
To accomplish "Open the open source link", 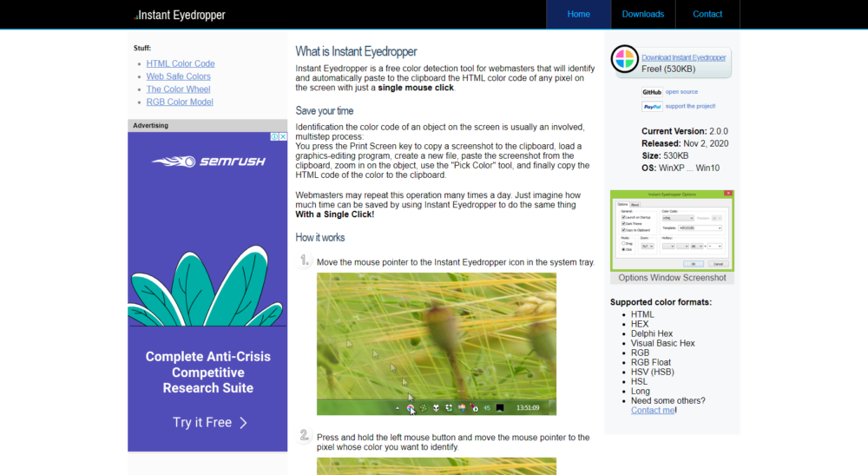I will click(681, 92).
